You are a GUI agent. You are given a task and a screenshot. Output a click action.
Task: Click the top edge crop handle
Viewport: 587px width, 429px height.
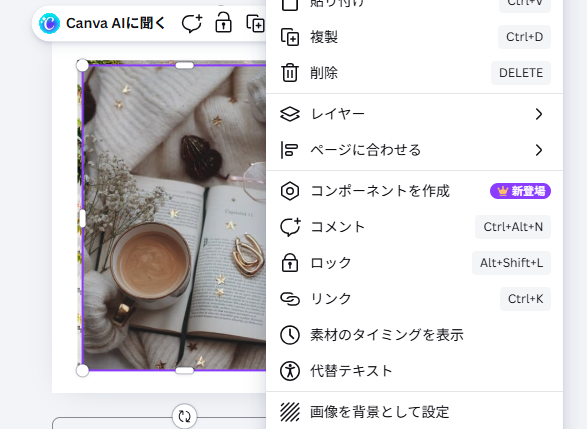(x=185, y=66)
